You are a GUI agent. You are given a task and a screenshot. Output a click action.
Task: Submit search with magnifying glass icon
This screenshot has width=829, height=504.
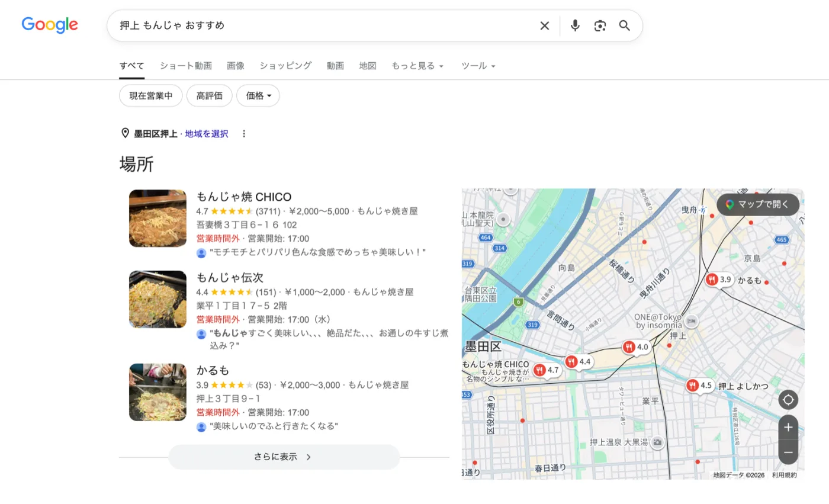coord(625,25)
